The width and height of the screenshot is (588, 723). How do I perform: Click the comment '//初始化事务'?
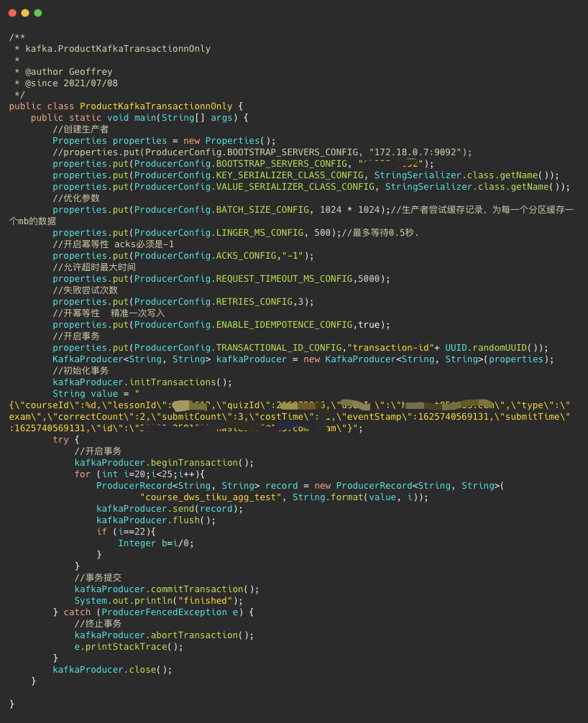pyautogui.click(x=81, y=371)
